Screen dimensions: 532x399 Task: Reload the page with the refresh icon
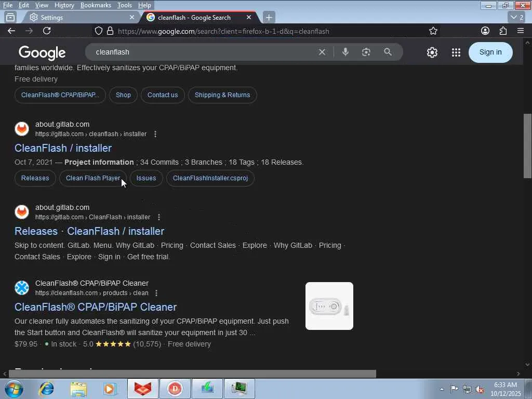coord(47,31)
